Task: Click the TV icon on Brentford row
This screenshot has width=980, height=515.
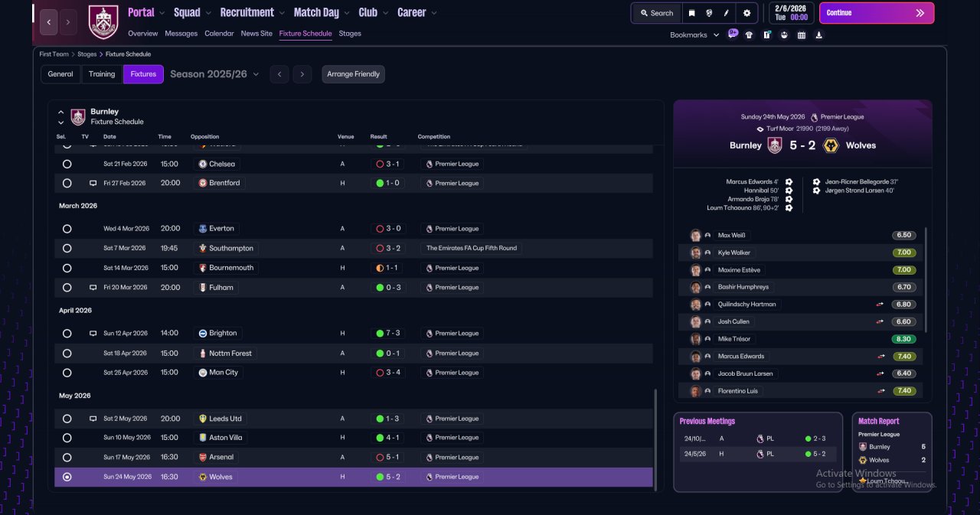Action: [x=93, y=184]
